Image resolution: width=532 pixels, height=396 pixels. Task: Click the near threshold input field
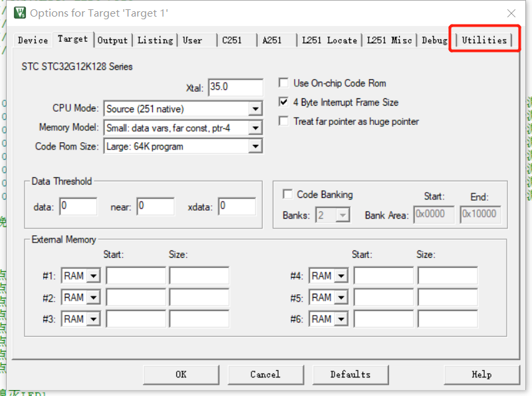pyautogui.click(x=156, y=206)
